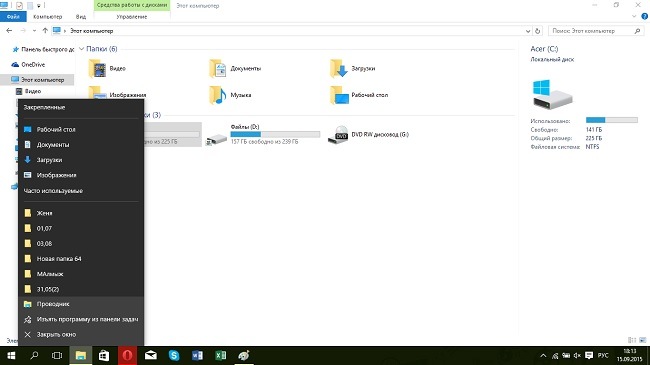Select Загрузки in the jump list
The width and height of the screenshot is (650, 365).
81,160
